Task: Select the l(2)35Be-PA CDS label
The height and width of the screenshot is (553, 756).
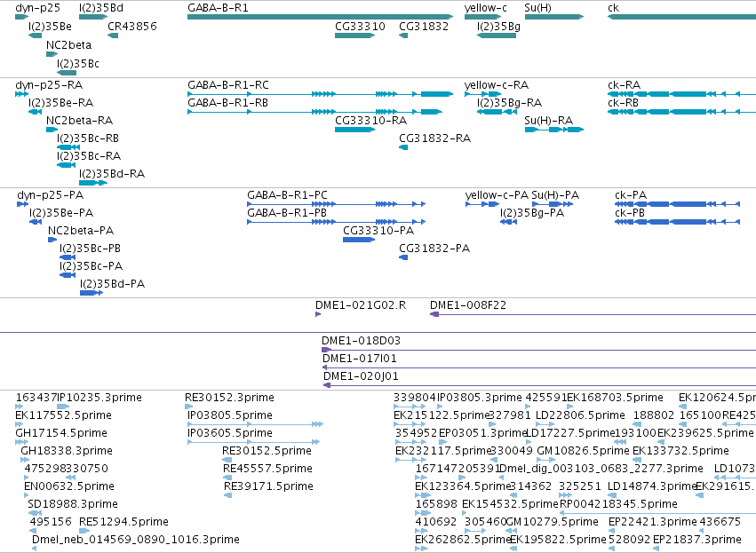Action: pyautogui.click(x=61, y=213)
